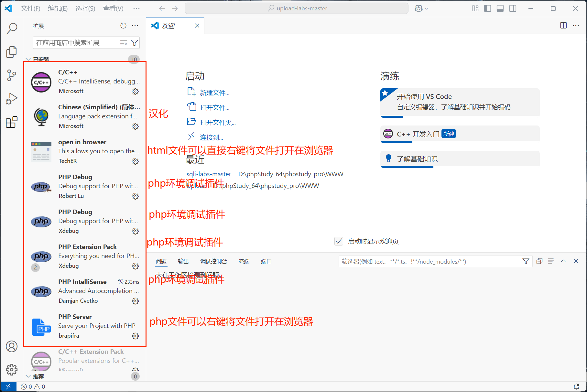Refresh the extensions list
The height and width of the screenshot is (392, 587).
(x=123, y=26)
